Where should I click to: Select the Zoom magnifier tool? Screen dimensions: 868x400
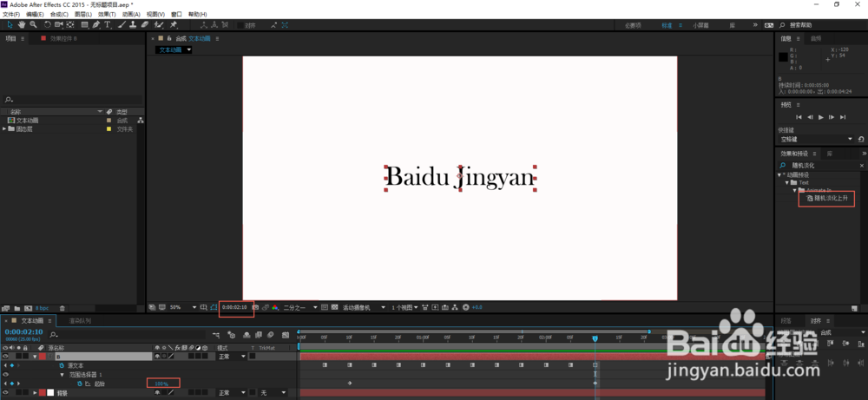click(x=33, y=25)
